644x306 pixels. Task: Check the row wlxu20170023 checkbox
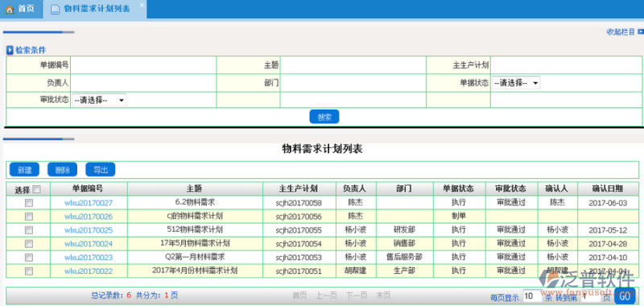[29, 258]
